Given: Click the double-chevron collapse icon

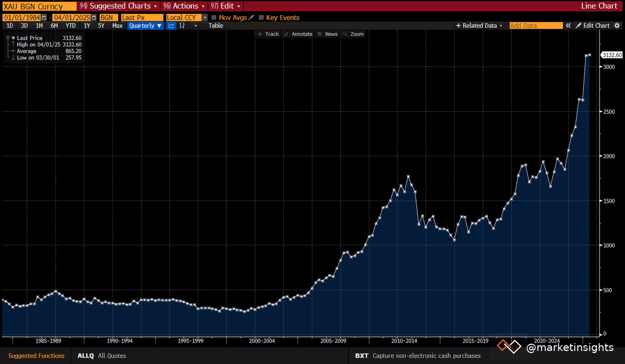Looking at the screenshot, I should coord(569,26).
